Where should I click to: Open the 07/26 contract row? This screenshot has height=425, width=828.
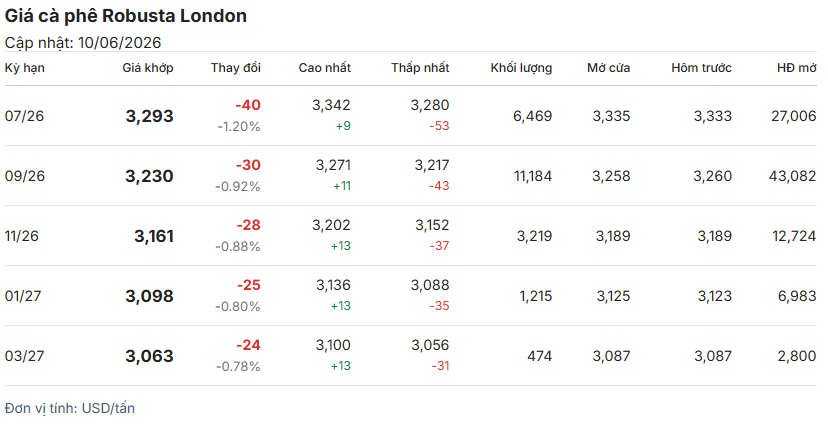(x=411, y=116)
